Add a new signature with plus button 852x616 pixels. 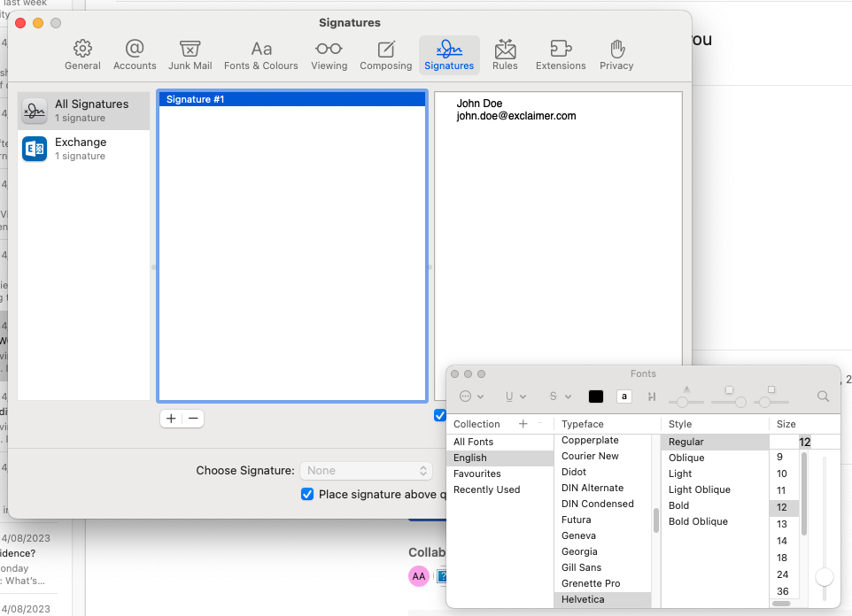[x=170, y=418]
